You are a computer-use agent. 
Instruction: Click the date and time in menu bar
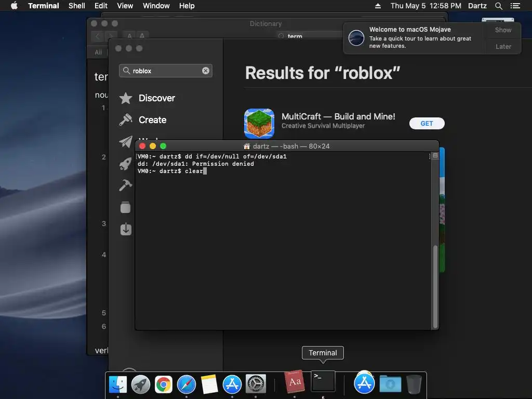point(426,6)
